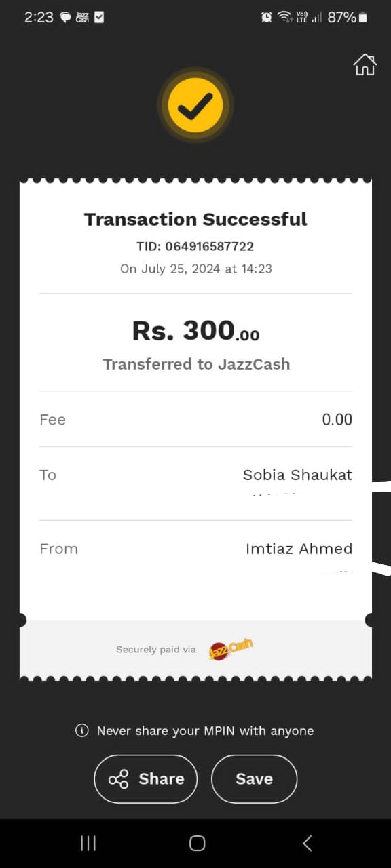Open Android recent apps button
The width and height of the screenshot is (391, 868).
click(x=88, y=843)
